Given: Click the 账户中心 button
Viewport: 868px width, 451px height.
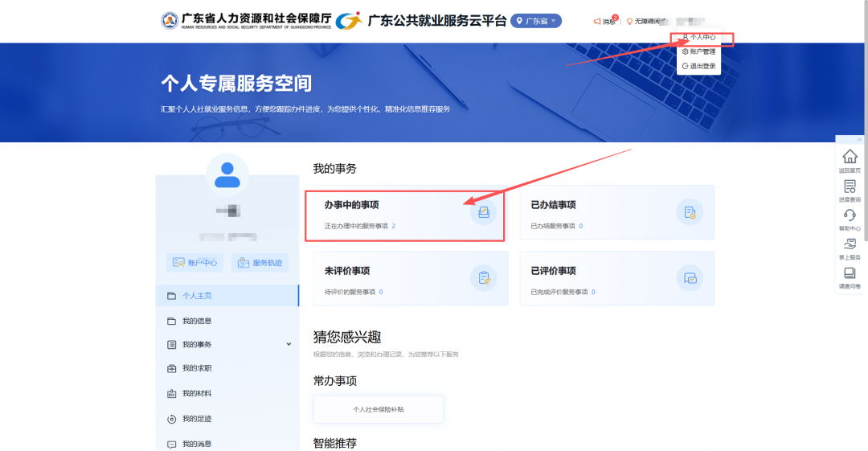Looking at the screenshot, I should coord(194,263).
